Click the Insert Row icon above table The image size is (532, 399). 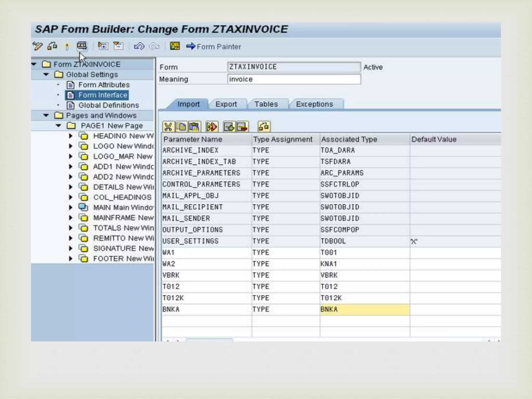pos(229,127)
